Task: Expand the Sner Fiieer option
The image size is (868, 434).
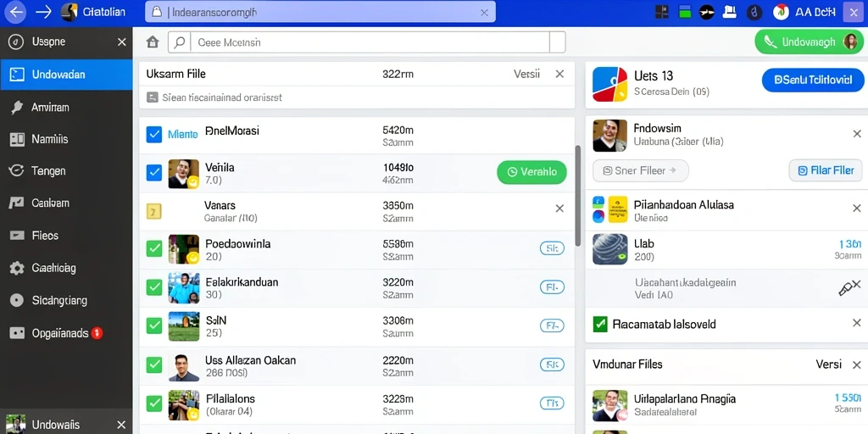Action: pyautogui.click(x=641, y=171)
